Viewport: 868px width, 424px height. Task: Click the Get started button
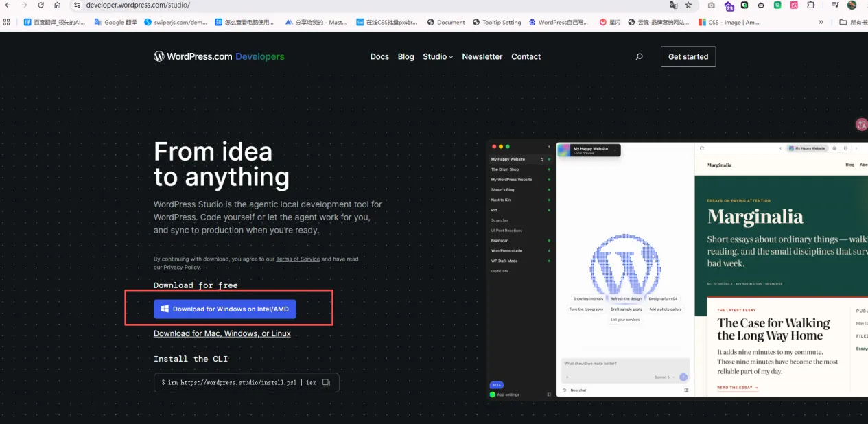point(688,56)
